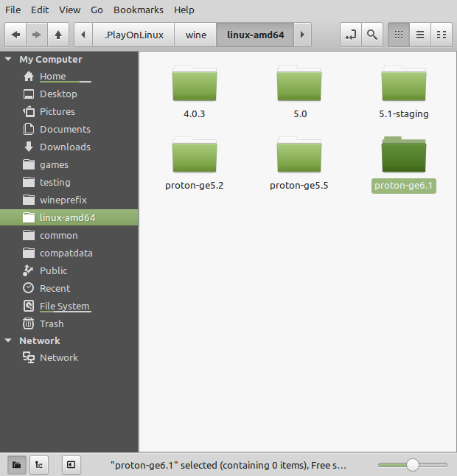Go back using the left arrow button
The height and width of the screenshot is (476, 457).
pyautogui.click(x=15, y=35)
